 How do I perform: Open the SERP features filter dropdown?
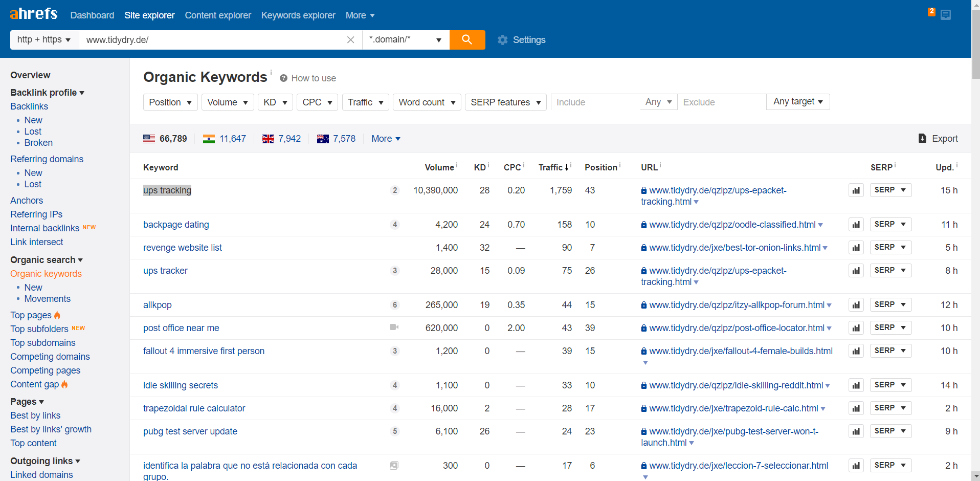506,102
